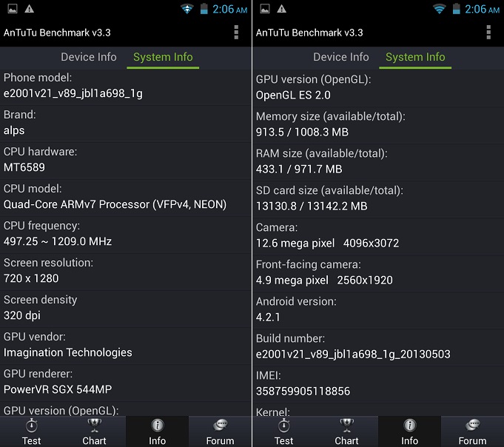The image size is (504, 447).
Task: Select RAM size 433.1 / 971.7 MB
Action: click(x=299, y=169)
